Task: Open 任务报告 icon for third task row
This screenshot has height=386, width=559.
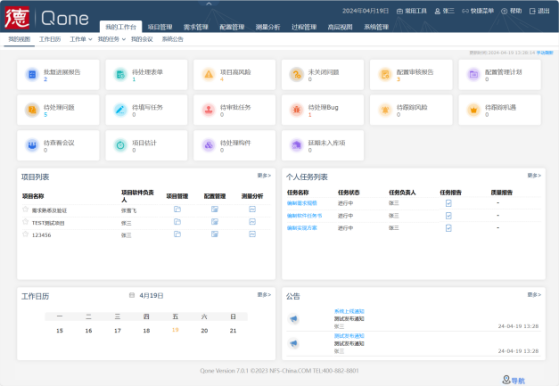Action: [x=448, y=228]
